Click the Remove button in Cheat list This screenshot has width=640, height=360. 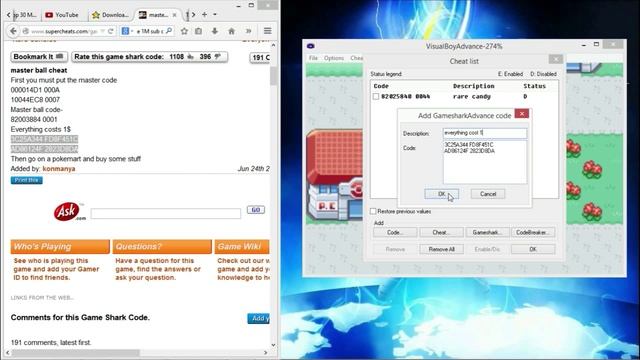point(395,249)
